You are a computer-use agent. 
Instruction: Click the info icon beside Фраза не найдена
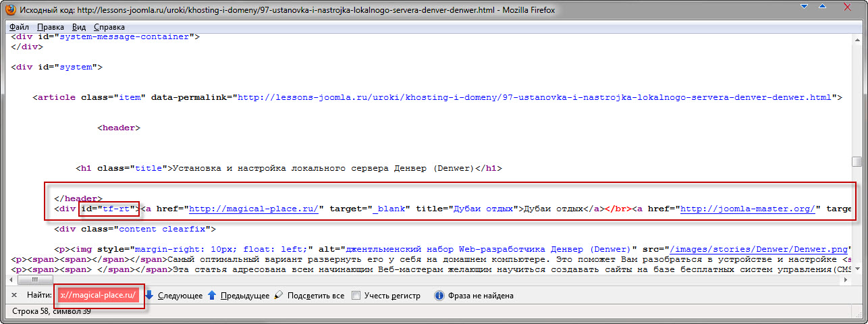439,296
